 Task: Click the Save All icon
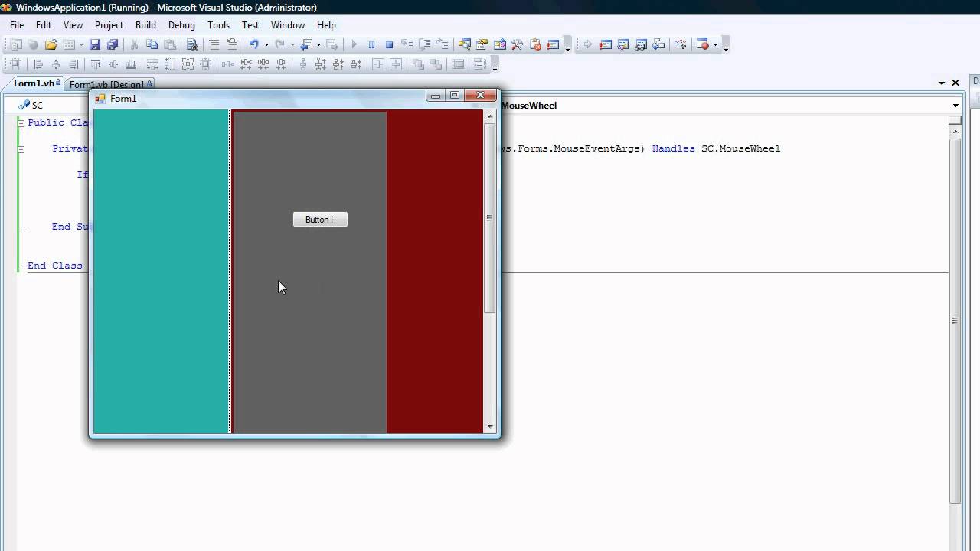point(113,45)
